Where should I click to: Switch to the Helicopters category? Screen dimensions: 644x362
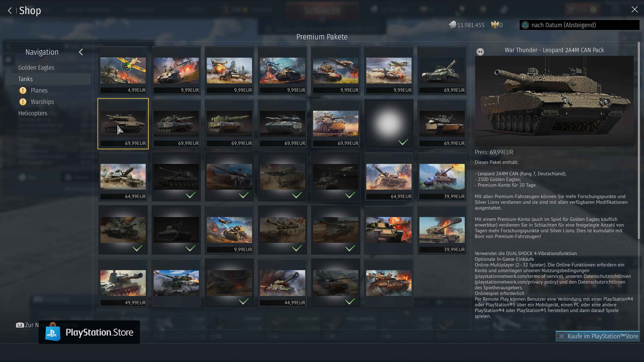pos(33,113)
